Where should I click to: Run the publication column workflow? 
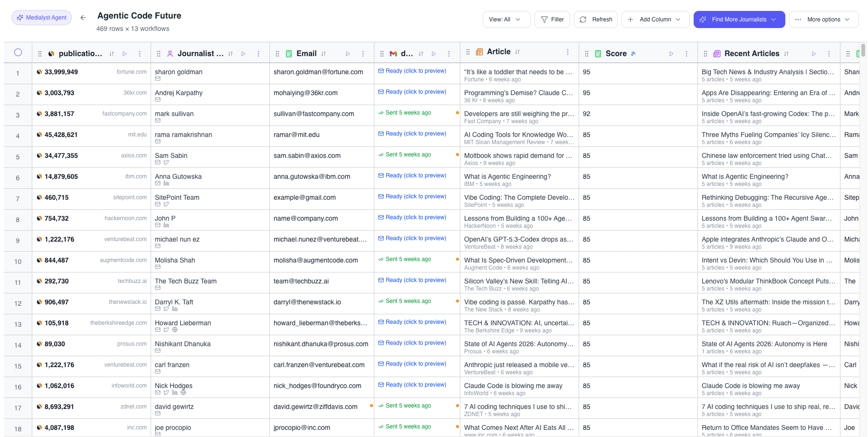[x=124, y=54]
